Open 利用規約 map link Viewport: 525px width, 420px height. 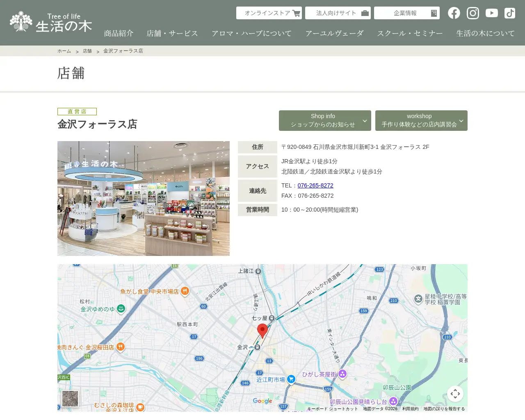click(x=411, y=409)
